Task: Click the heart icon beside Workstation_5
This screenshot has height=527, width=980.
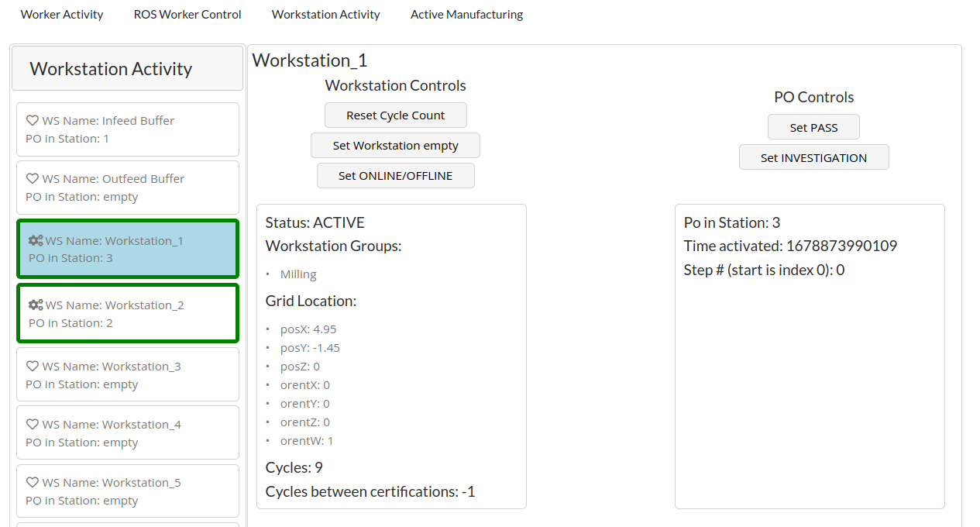Action: coord(33,483)
